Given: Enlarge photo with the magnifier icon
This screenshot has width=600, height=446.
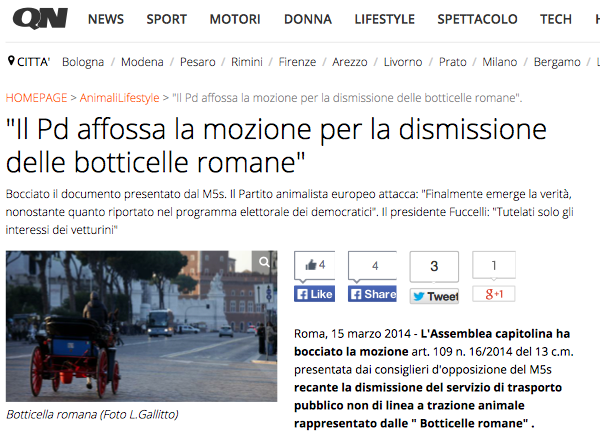Looking at the screenshot, I should pos(264,262).
